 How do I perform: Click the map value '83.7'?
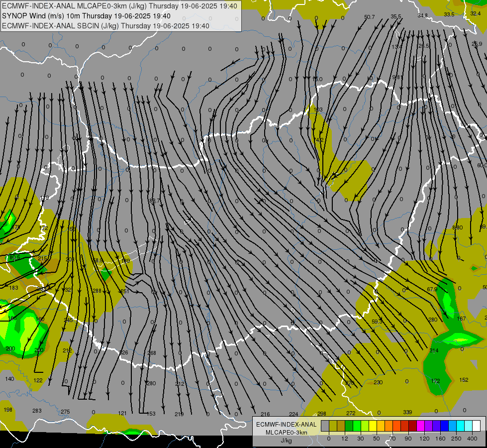(x=155, y=201)
